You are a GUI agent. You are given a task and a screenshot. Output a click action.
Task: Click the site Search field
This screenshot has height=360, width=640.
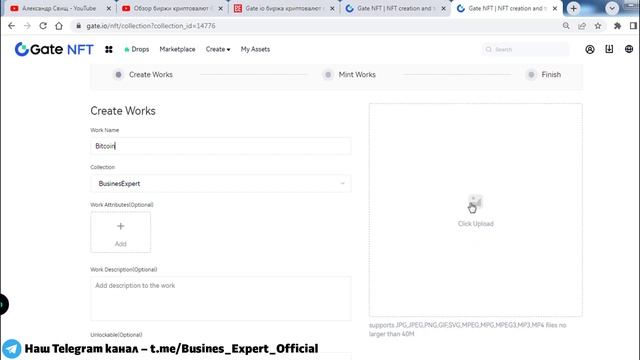point(526,49)
